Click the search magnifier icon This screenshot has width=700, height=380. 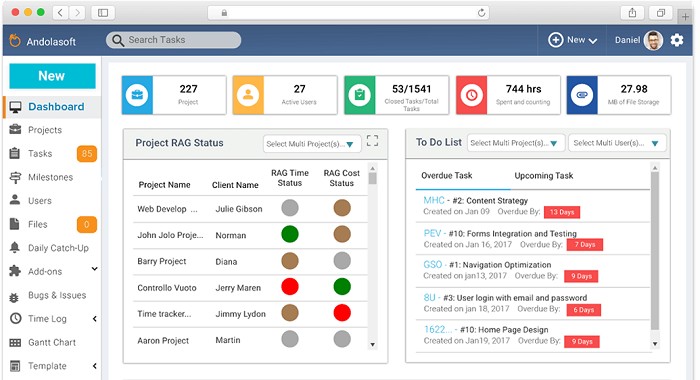pos(118,40)
